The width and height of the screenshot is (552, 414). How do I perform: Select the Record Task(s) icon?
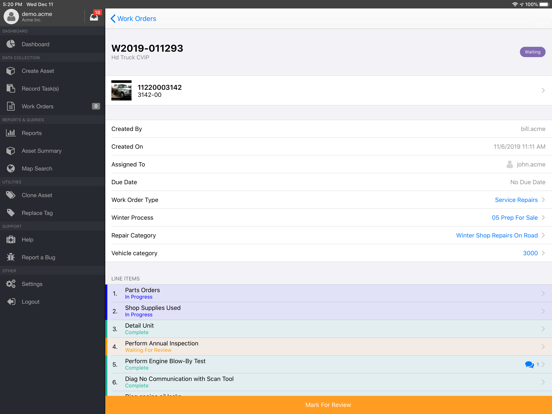(x=11, y=88)
